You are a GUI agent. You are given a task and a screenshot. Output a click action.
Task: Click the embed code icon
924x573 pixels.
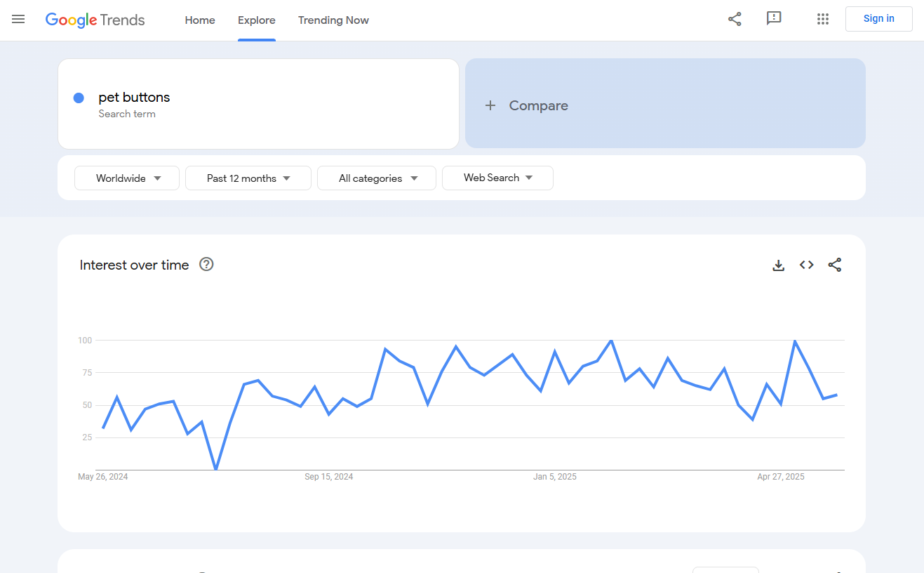[x=806, y=265]
